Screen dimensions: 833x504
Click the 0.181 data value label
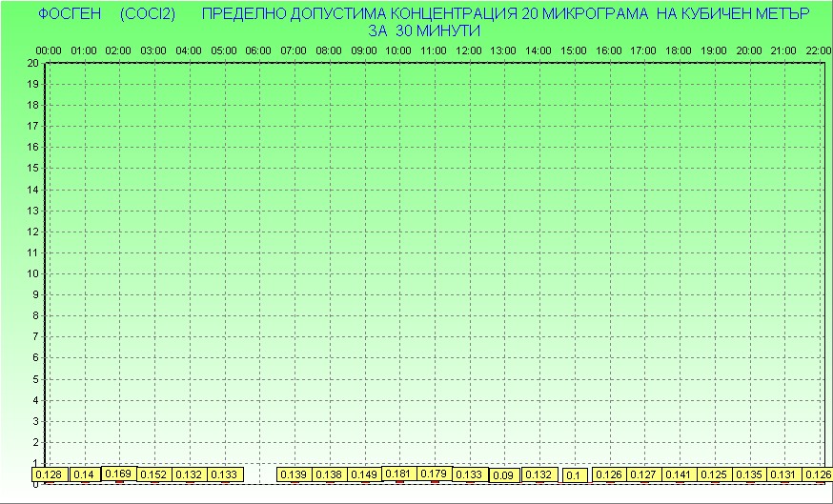pyautogui.click(x=398, y=474)
